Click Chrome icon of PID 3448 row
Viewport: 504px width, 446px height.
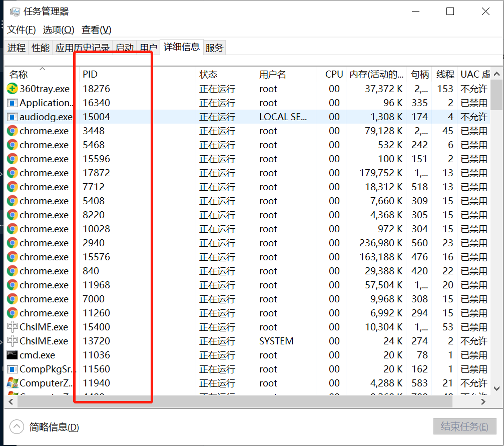[x=12, y=131]
